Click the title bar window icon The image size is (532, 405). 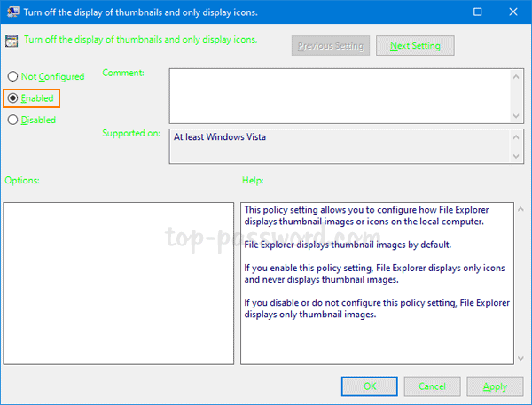12,12
